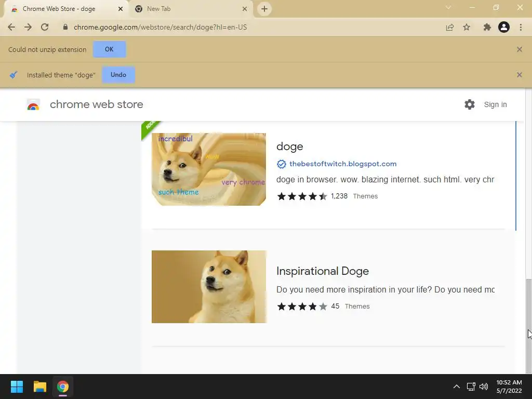Bookmark this page with the star icon
The image size is (532, 399).
point(467,27)
